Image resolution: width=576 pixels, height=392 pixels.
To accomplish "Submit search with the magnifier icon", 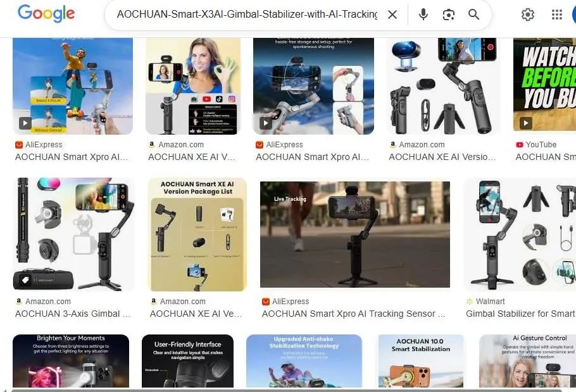I will [474, 15].
